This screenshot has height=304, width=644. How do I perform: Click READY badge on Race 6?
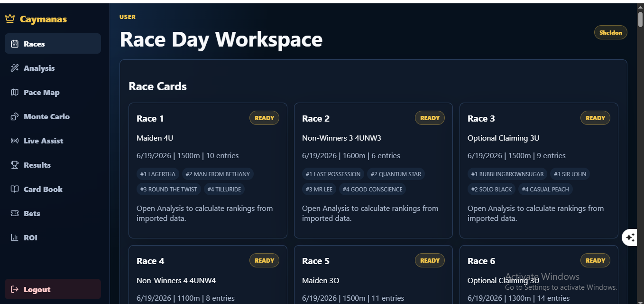(x=595, y=260)
